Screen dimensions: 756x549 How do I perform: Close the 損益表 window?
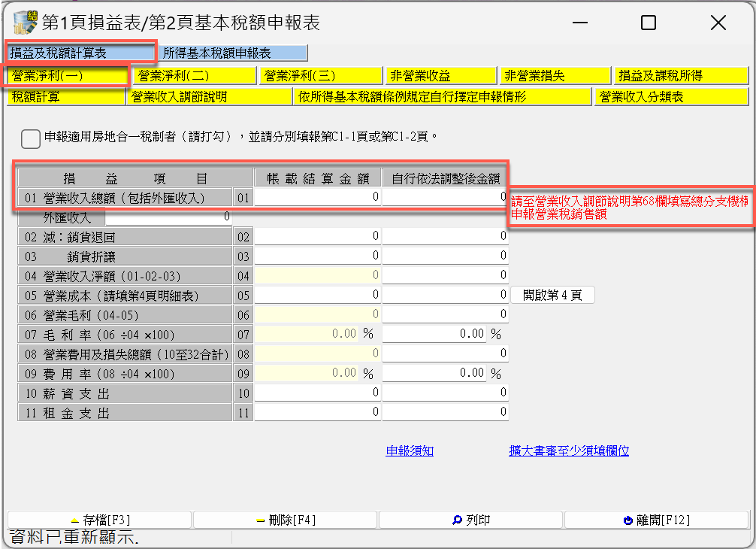pyautogui.click(x=718, y=23)
